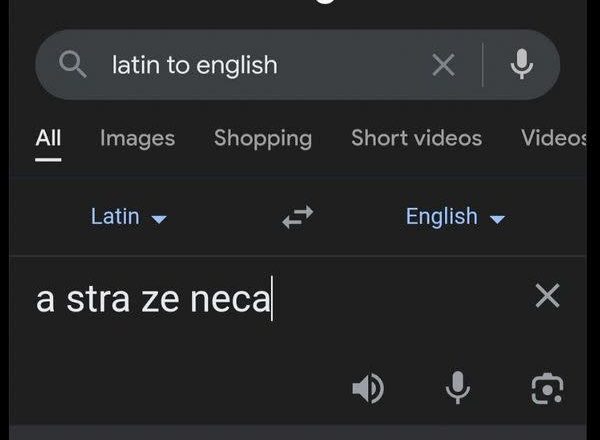Listen to the Latin text with speaker icon
600x440 pixels.
[x=368, y=388]
